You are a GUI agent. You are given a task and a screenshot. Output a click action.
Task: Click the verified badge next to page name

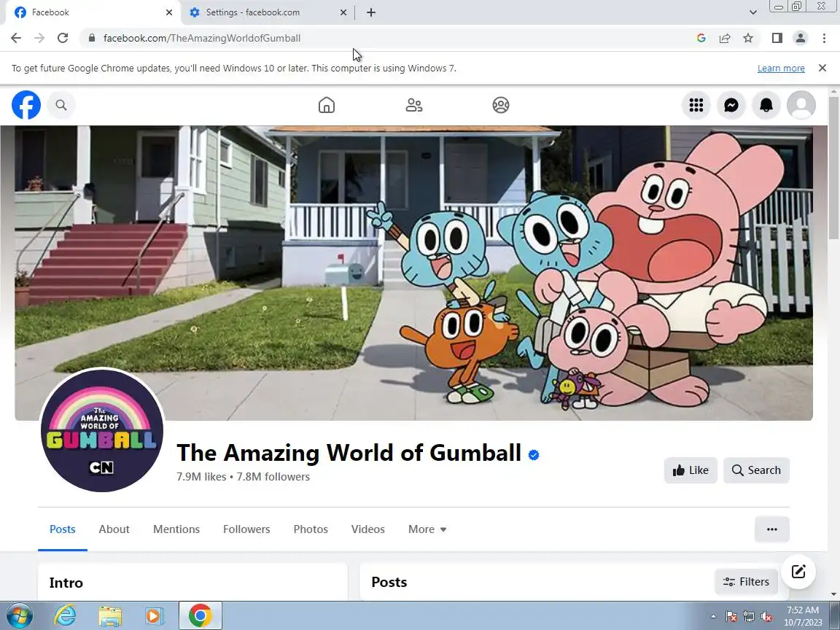(534, 455)
